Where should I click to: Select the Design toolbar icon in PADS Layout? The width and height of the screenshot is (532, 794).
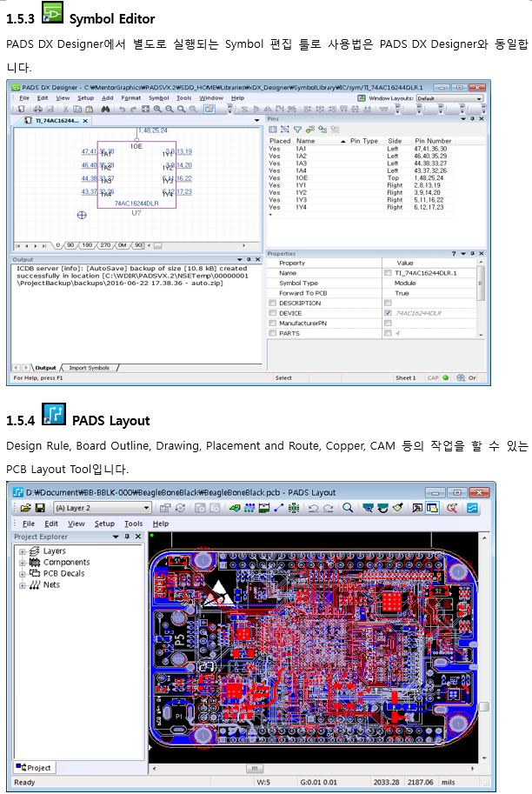pos(249,508)
